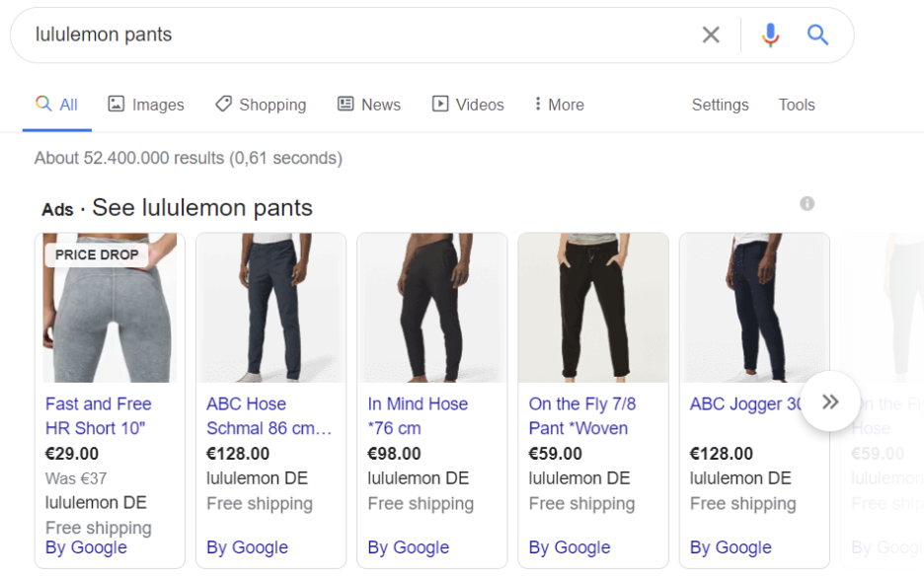Image resolution: width=924 pixels, height=580 pixels.
Task: Click By Google under ABC Jogger
Action: tap(731, 547)
